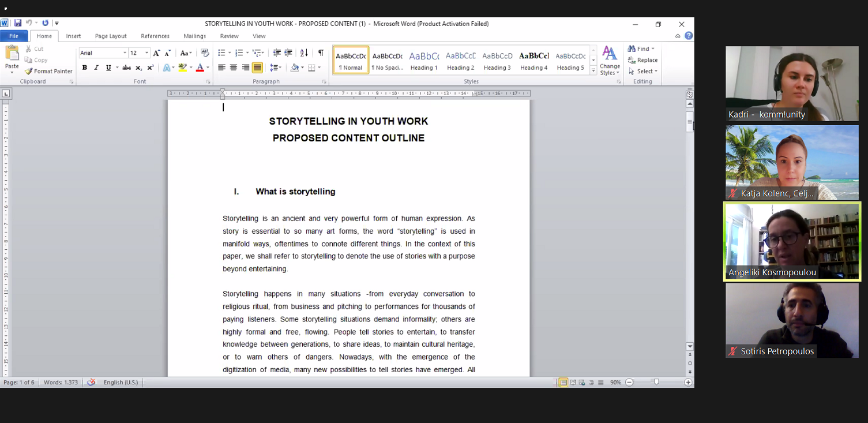Align text to the right
The height and width of the screenshot is (423, 868).
(246, 68)
